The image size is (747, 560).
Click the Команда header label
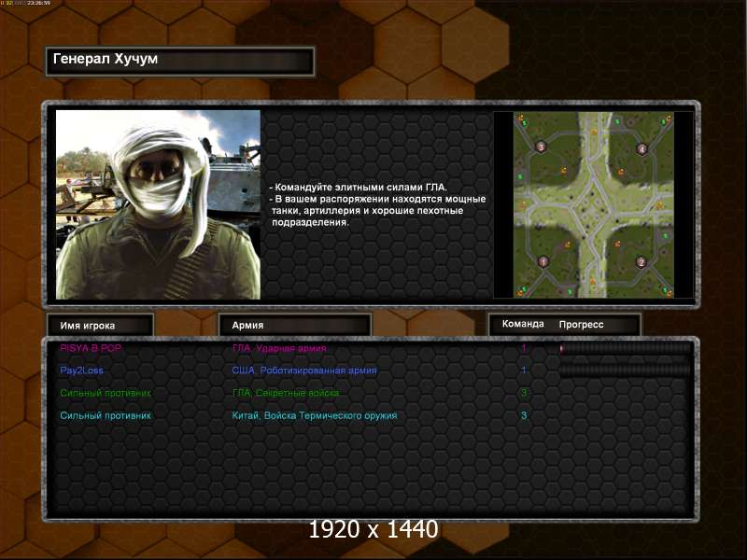click(523, 324)
